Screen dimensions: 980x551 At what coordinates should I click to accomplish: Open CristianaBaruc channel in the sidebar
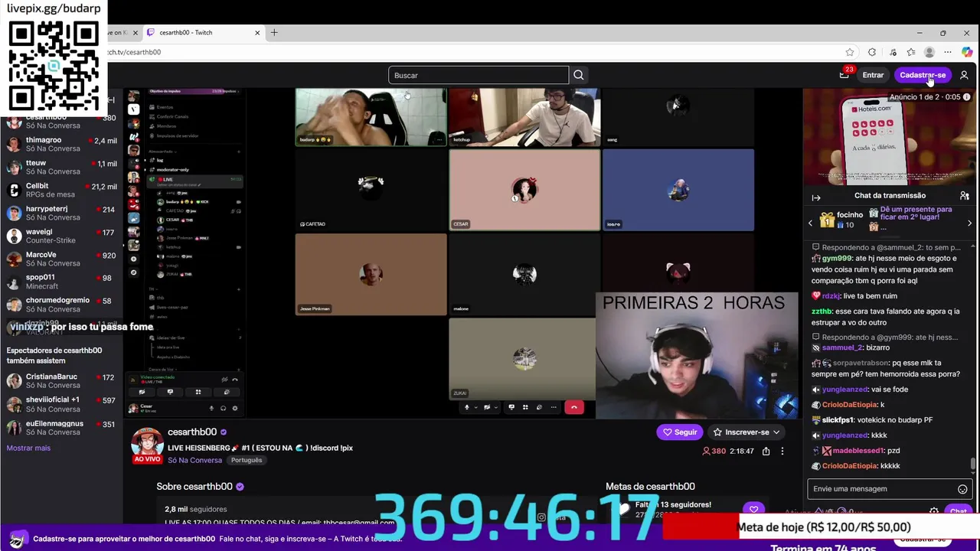[61, 381]
